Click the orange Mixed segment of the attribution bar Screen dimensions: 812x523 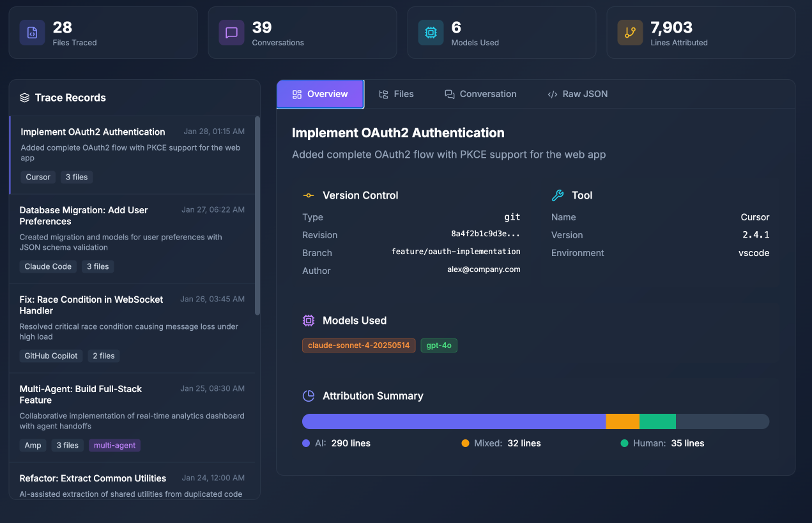(x=622, y=421)
